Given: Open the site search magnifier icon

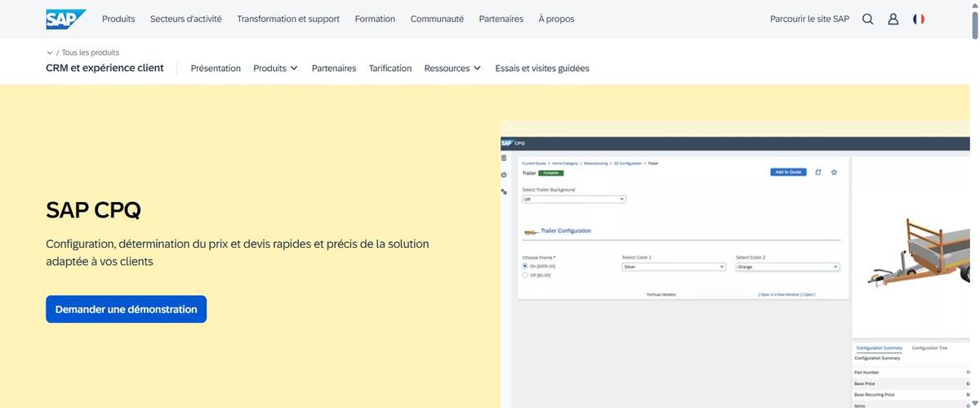Looking at the screenshot, I should tap(867, 19).
